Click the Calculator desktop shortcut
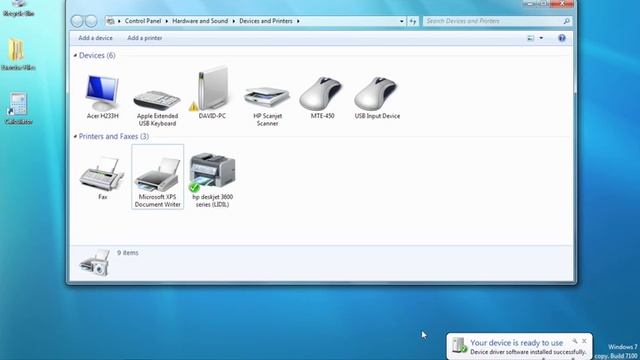Screen dimensions: 640x360 coord(18,108)
